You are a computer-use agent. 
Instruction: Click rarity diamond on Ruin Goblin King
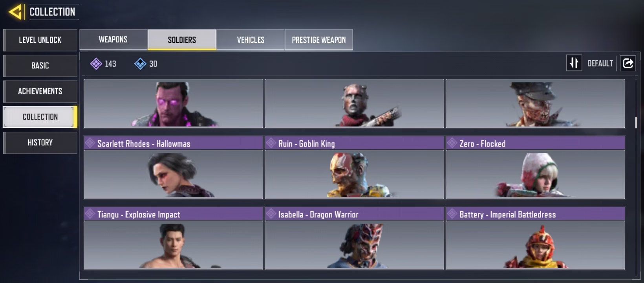tap(271, 143)
